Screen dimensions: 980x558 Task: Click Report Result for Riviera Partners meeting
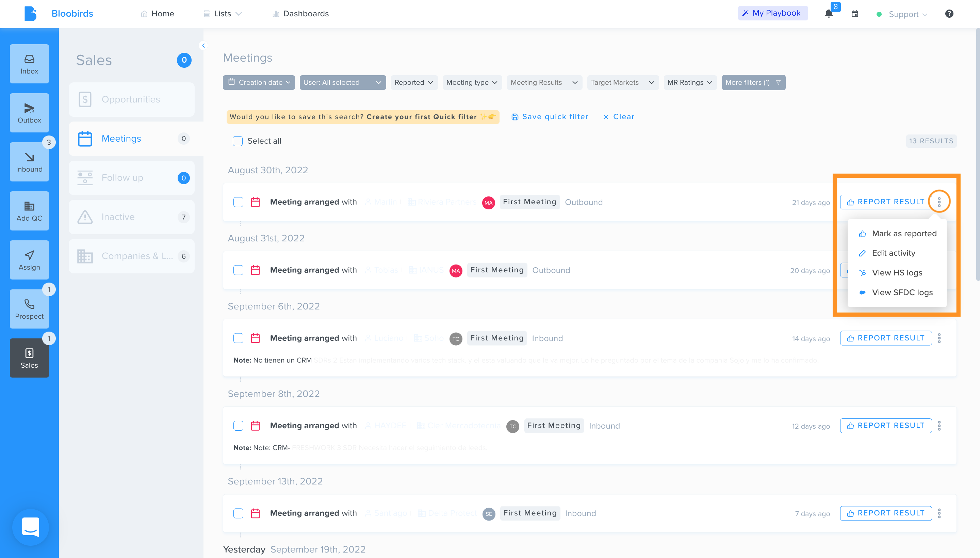[885, 202]
